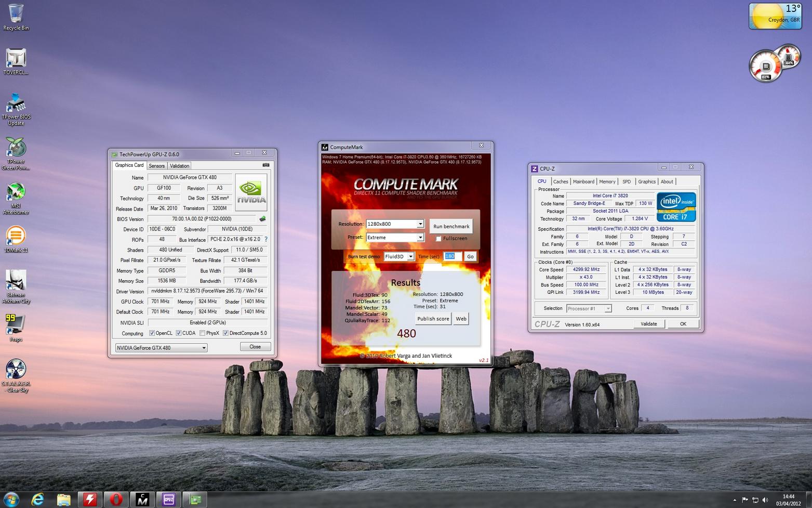The width and height of the screenshot is (812, 508).
Task: Click the Web button in ComputeMark
Action: pos(461,319)
